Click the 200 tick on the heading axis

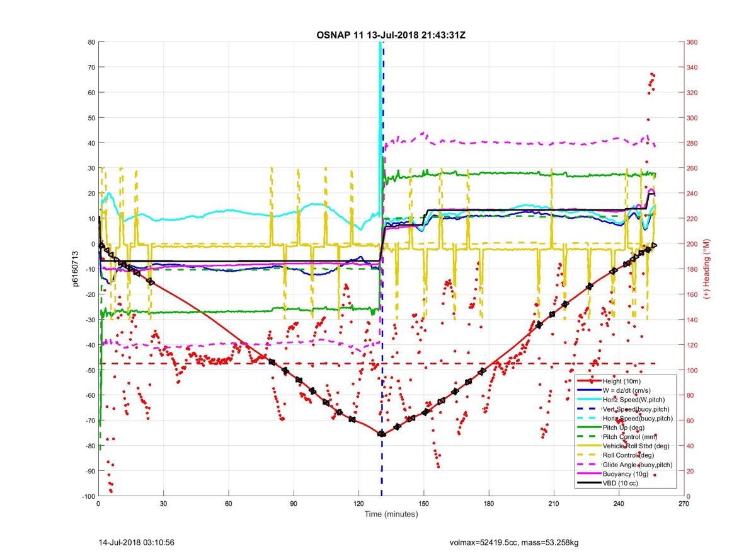point(692,244)
